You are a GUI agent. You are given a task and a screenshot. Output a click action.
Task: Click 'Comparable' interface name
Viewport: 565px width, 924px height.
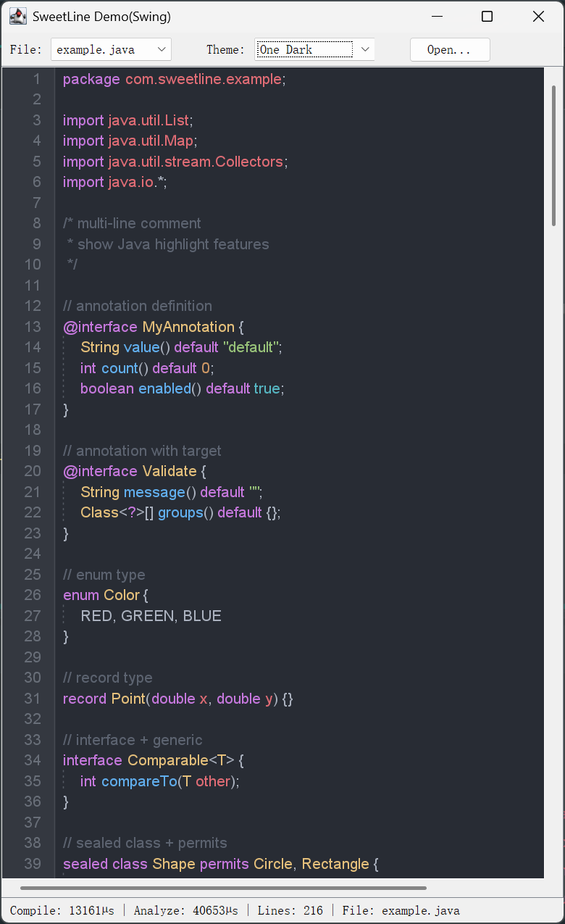(x=168, y=760)
